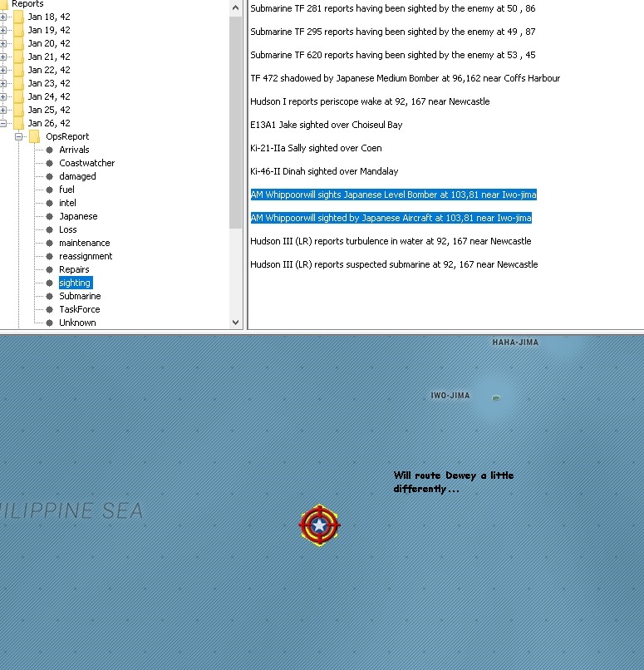Select the Loss report
This screenshot has width=644, height=670.
(x=68, y=229)
